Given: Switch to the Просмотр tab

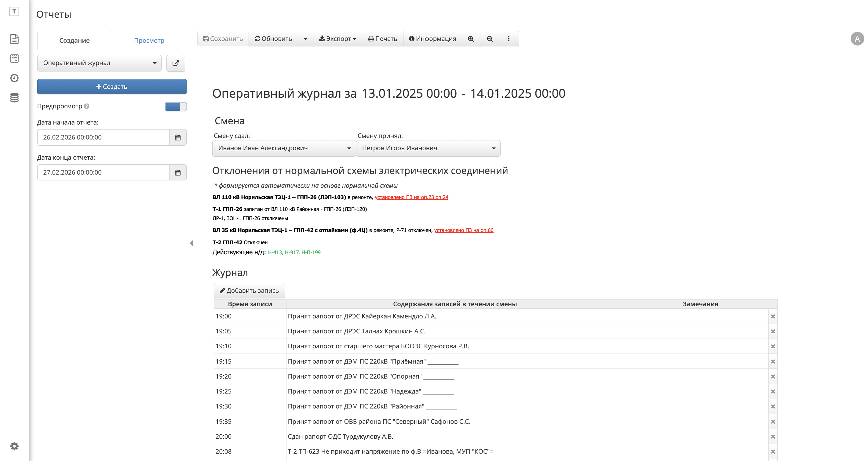Looking at the screenshot, I should [149, 40].
